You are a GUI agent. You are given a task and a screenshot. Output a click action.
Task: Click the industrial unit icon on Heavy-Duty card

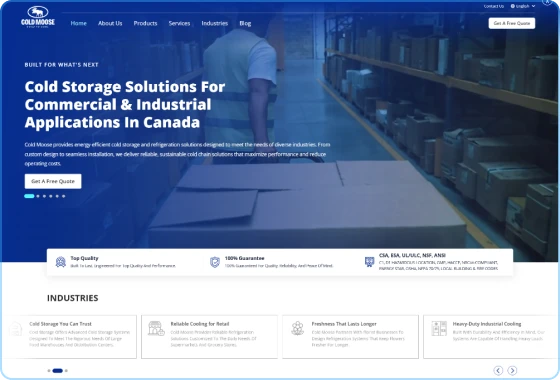point(439,328)
